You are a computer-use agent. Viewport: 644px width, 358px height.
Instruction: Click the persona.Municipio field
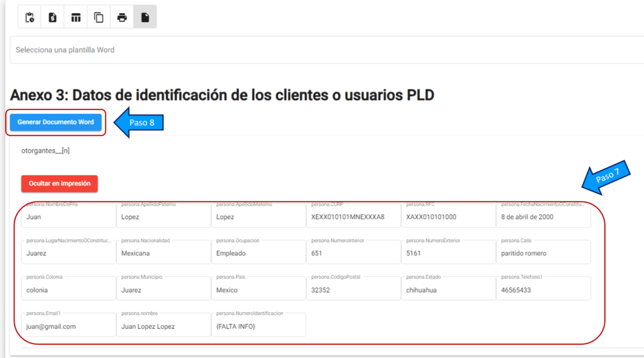pyautogui.click(x=164, y=288)
